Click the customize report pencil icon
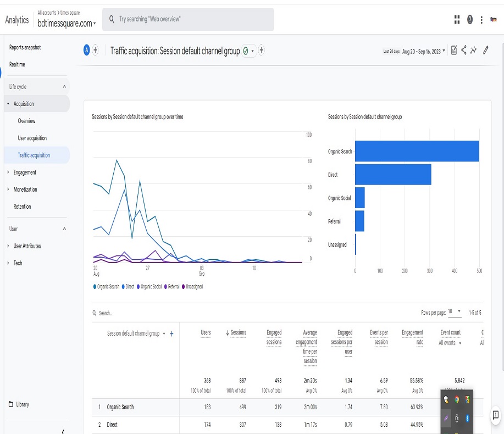504x434 pixels. click(x=486, y=50)
